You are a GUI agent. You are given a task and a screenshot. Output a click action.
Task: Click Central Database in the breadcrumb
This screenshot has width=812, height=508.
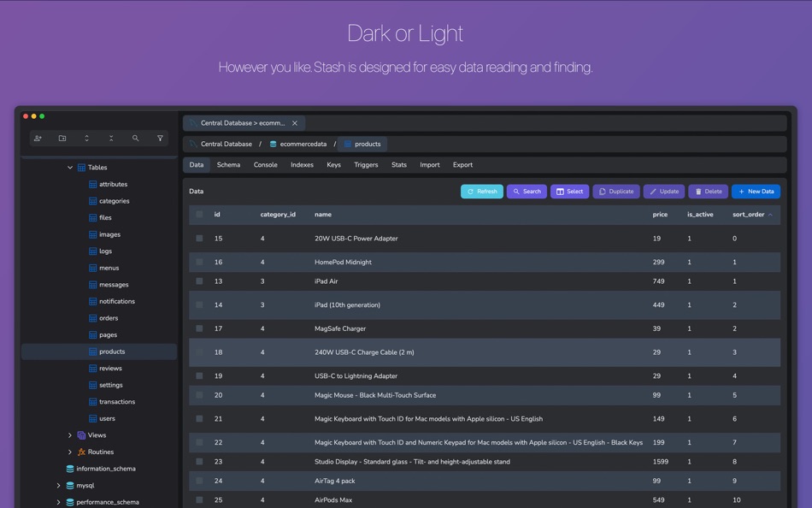(x=227, y=145)
